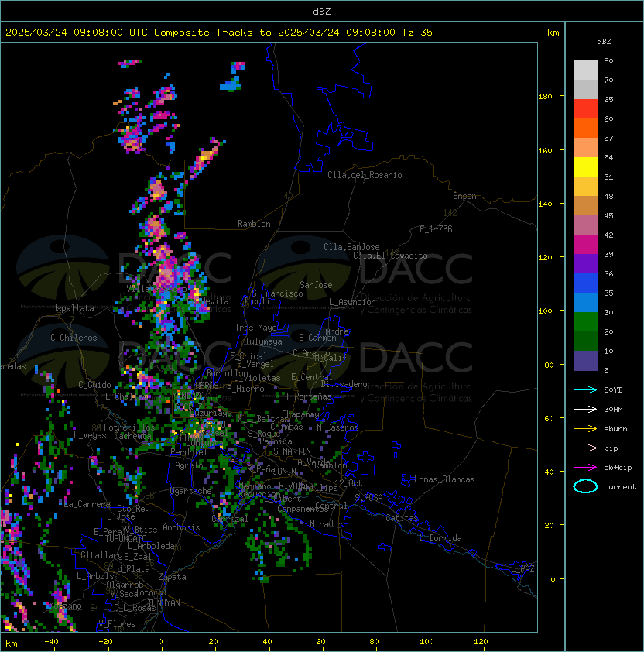Pick the red 60-65 dBZ color swatch
644x652 pixels.
point(585,109)
